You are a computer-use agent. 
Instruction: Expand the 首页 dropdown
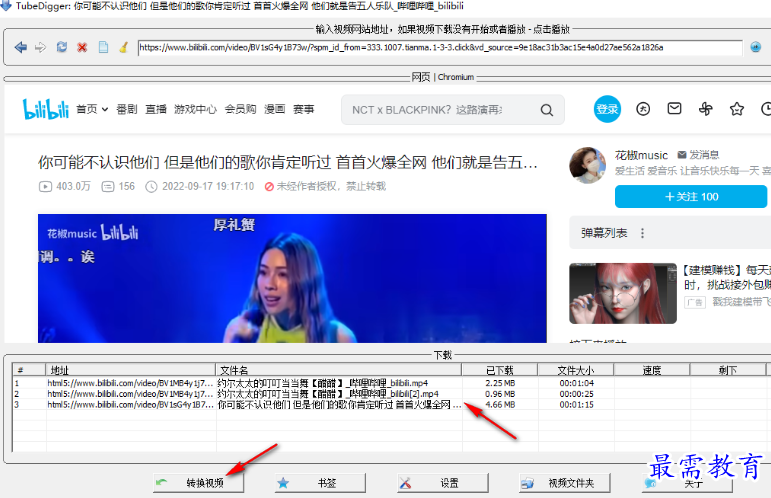(92, 109)
